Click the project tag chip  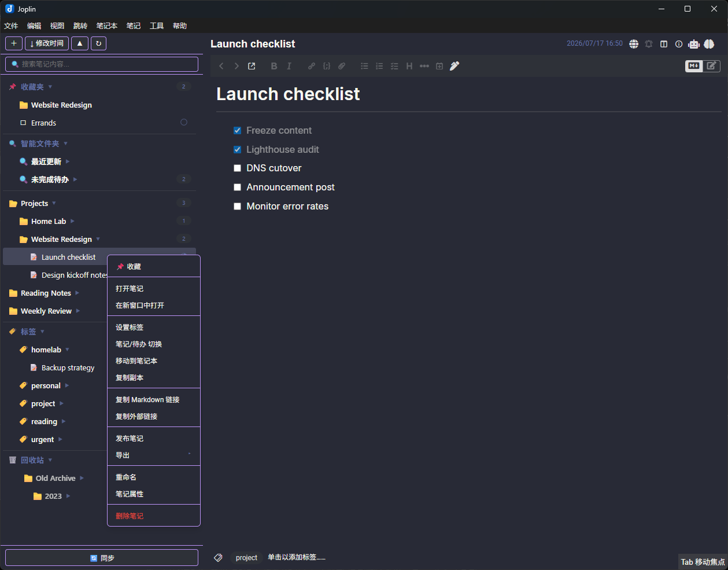pyautogui.click(x=246, y=558)
